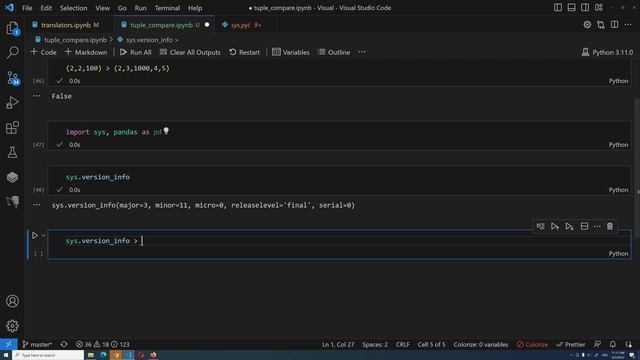Click Run All in notebook toolbar
The height and width of the screenshot is (360, 640).
(x=136, y=52)
